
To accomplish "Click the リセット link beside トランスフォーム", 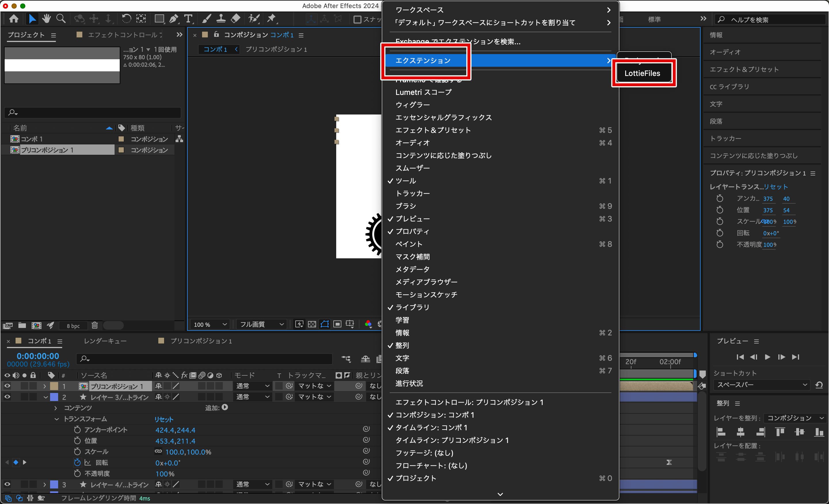I will (163, 419).
